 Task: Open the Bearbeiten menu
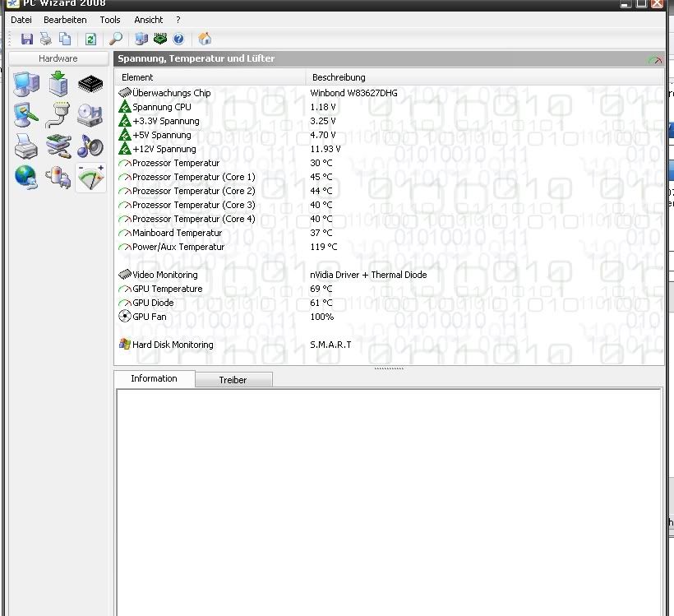point(65,20)
